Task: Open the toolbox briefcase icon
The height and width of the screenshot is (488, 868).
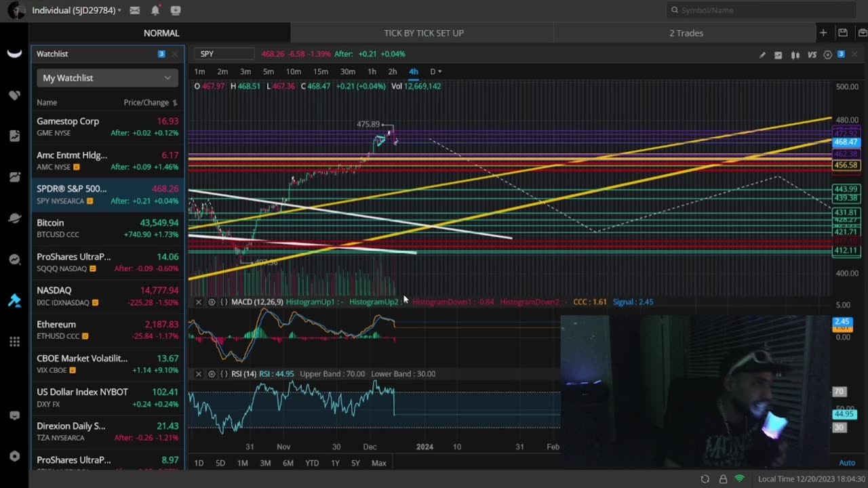Action: tap(861, 33)
